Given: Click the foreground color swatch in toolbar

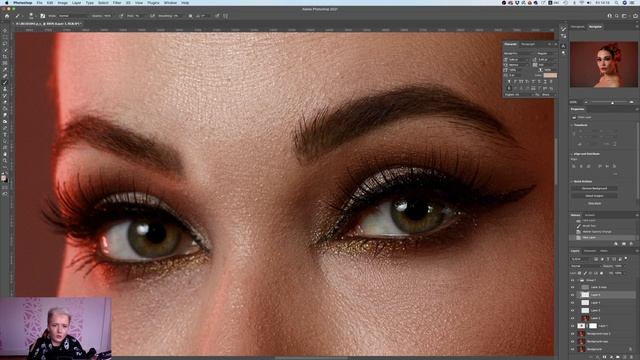Looking at the screenshot, I should (4, 178).
